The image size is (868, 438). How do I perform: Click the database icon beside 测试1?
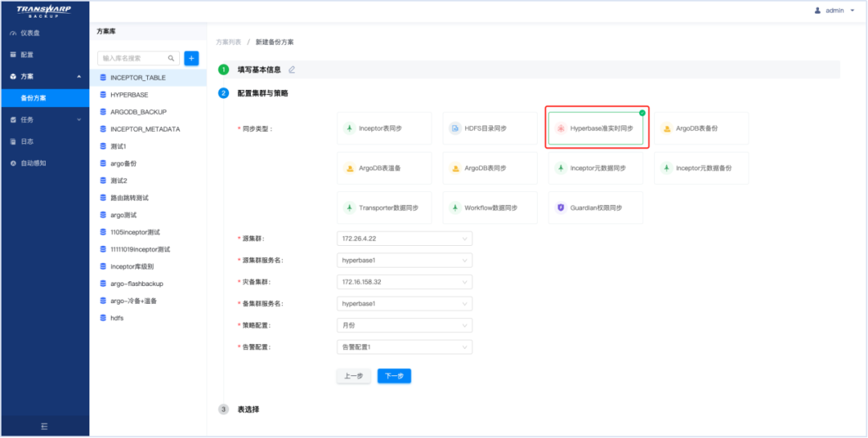click(x=103, y=146)
